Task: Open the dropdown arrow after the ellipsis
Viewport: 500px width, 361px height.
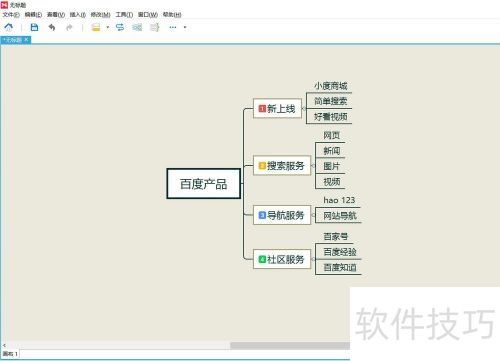Action: pyautogui.click(x=185, y=27)
